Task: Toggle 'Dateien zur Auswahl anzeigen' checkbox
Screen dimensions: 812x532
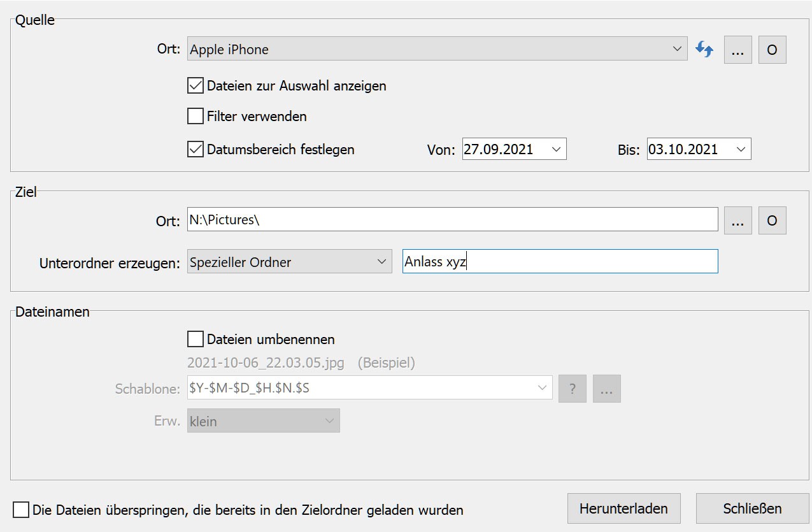Action: 195,85
